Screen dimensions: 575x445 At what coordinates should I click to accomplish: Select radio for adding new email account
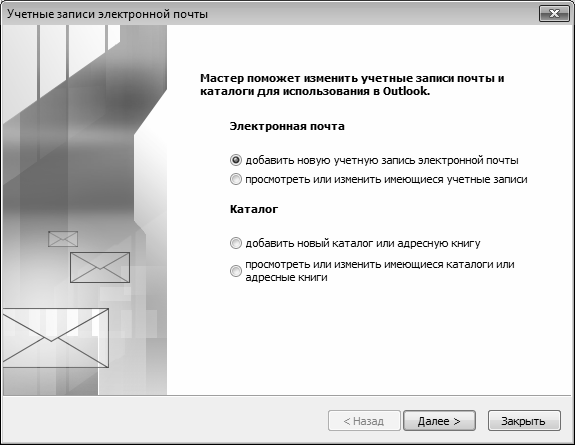tap(235, 160)
